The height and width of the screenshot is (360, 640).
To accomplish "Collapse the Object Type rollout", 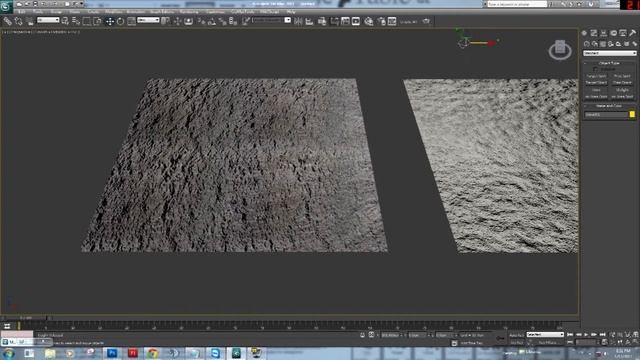I will click(609, 63).
